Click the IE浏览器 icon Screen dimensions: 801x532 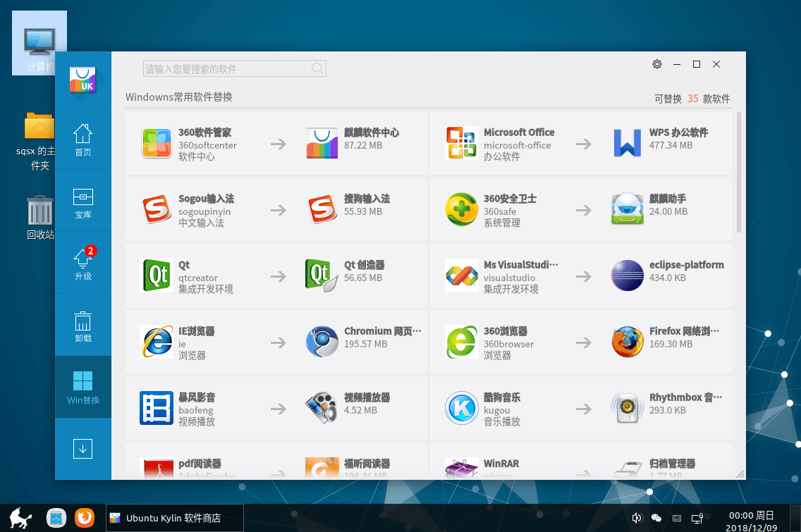(x=157, y=342)
